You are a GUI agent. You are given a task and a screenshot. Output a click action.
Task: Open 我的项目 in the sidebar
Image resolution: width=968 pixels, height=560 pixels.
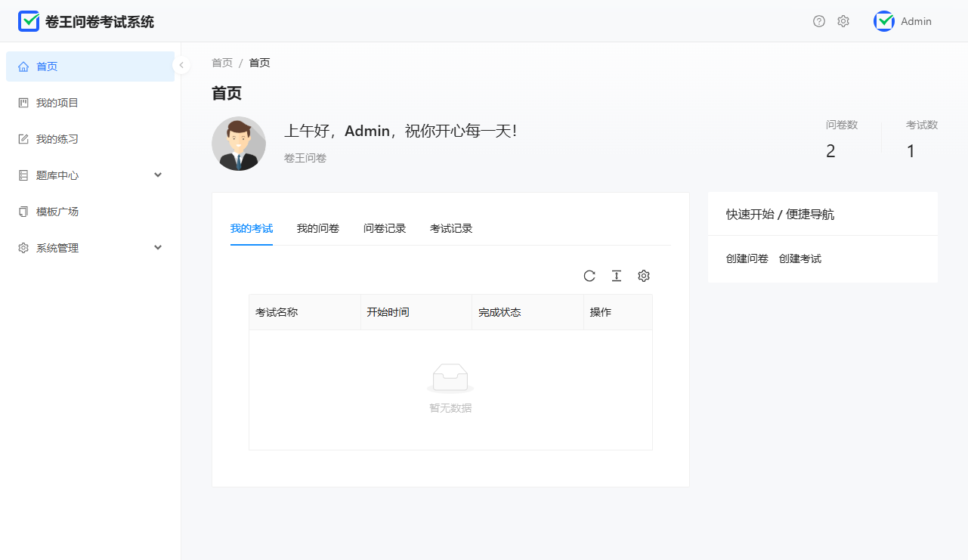click(91, 103)
